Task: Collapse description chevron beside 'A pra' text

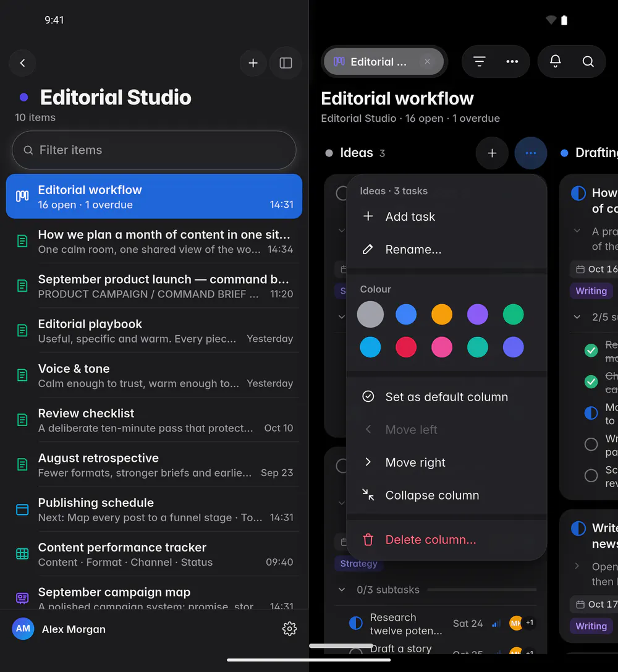Action: pyautogui.click(x=577, y=231)
